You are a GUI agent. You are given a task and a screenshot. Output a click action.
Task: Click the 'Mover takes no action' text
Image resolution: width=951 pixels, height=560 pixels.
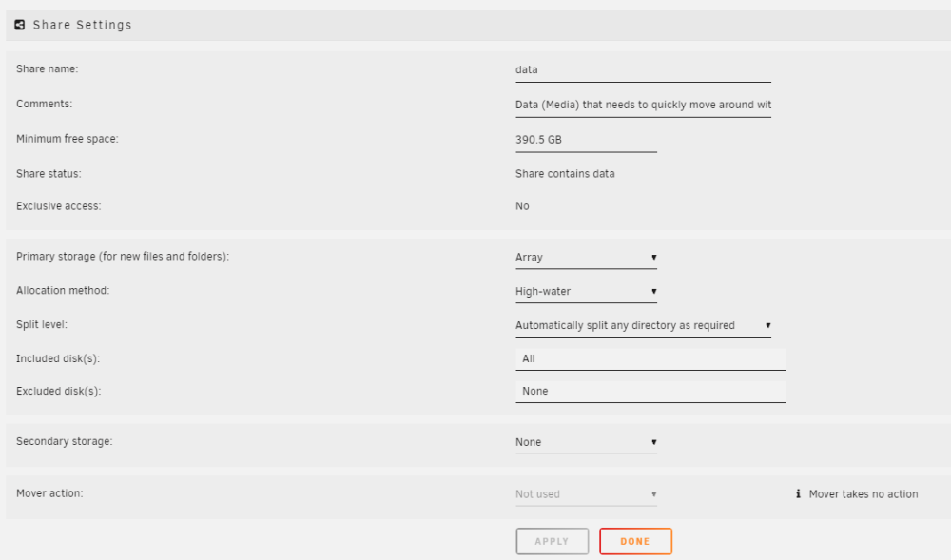pyautogui.click(x=864, y=494)
